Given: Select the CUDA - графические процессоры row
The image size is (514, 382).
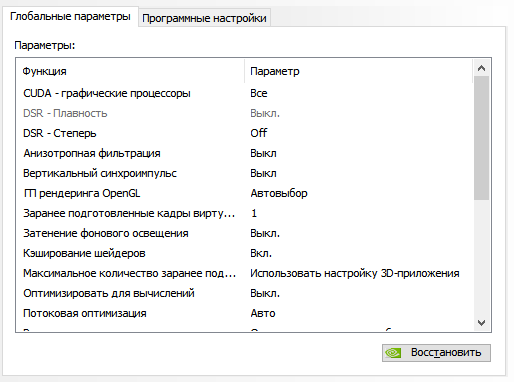Looking at the screenshot, I should coord(244,93).
